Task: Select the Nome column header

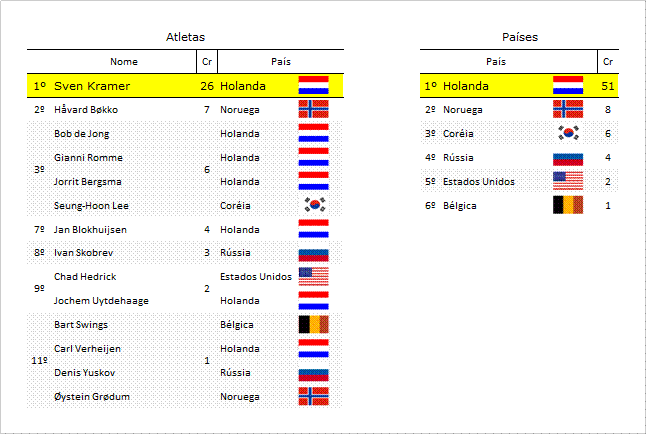Action: (x=124, y=61)
